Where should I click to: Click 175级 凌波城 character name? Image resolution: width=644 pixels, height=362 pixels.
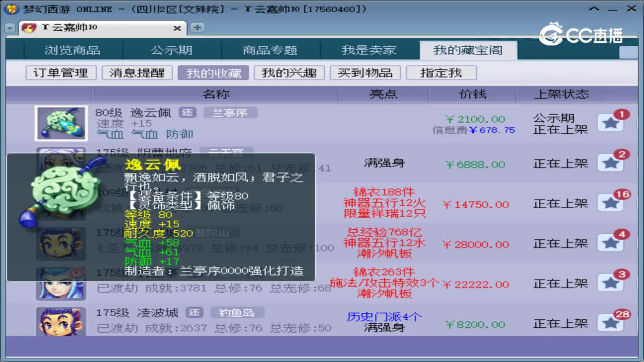click(x=137, y=313)
